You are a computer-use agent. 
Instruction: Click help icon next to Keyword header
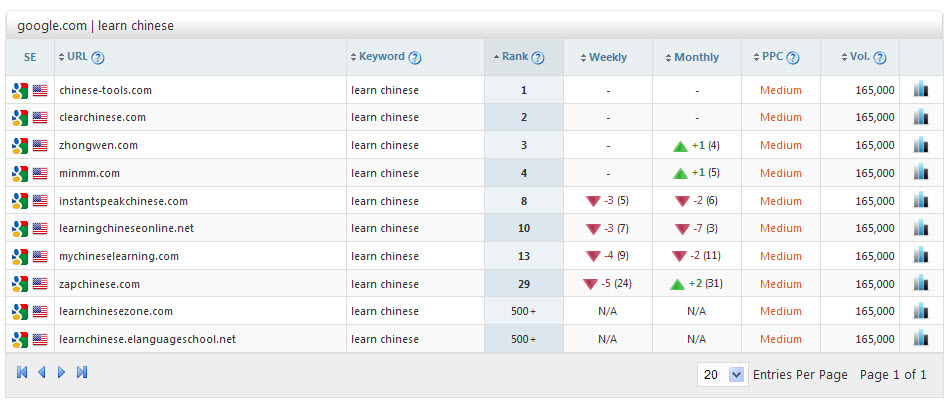[x=415, y=58]
